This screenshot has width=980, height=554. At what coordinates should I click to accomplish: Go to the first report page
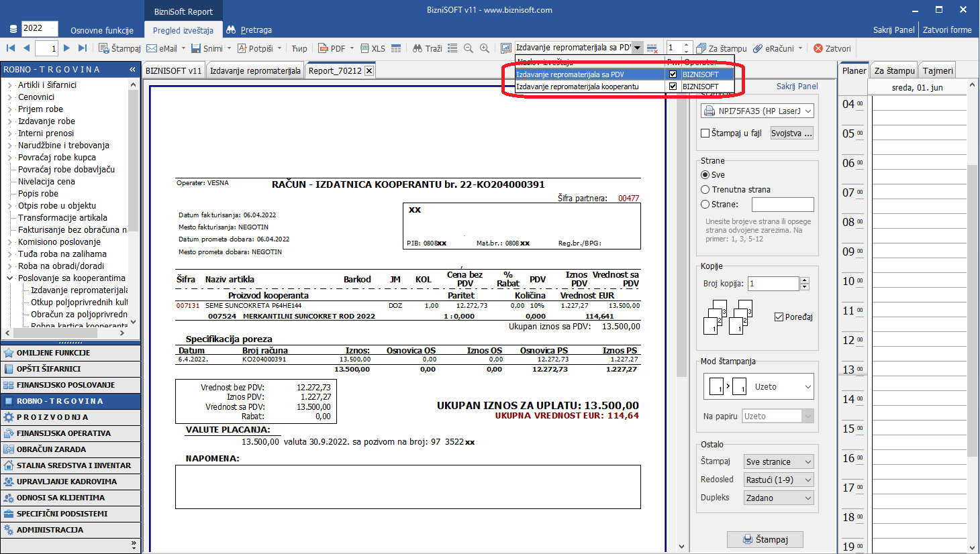click(x=11, y=48)
